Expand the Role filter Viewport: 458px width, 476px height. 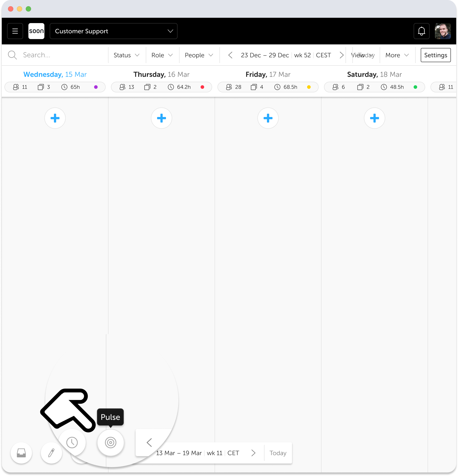pyautogui.click(x=162, y=55)
